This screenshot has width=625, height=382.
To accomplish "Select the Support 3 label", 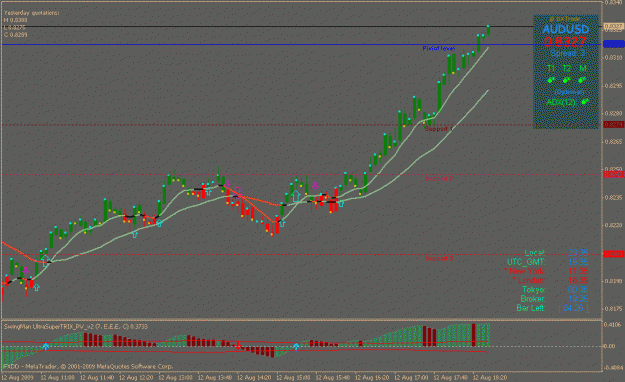I will 439,258.
